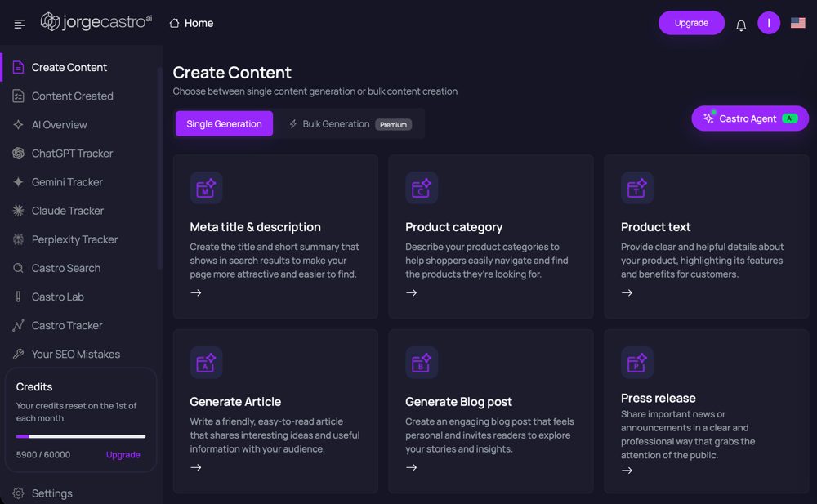Switch to Bulk Generation tab

pos(350,124)
